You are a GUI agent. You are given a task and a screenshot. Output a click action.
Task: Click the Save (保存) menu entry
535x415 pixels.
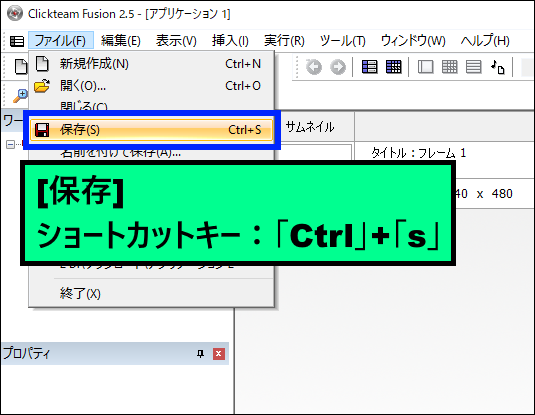coord(151,130)
